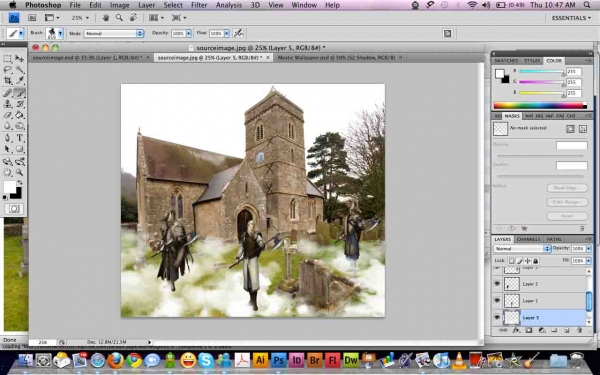
Task: Select the Zoom tool in toolbox
Action: (x=20, y=173)
